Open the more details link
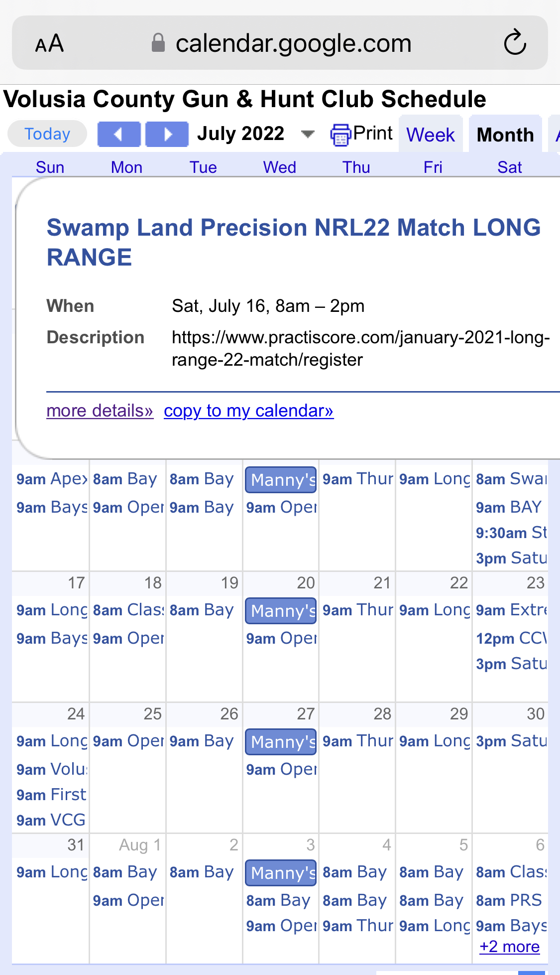 (100, 411)
